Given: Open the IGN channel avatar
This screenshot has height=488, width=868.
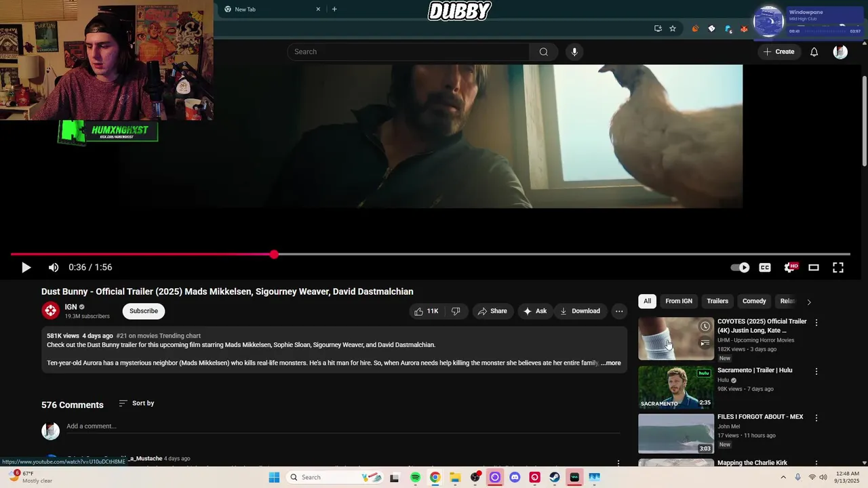Looking at the screenshot, I should pyautogui.click(x=51, y=310).
